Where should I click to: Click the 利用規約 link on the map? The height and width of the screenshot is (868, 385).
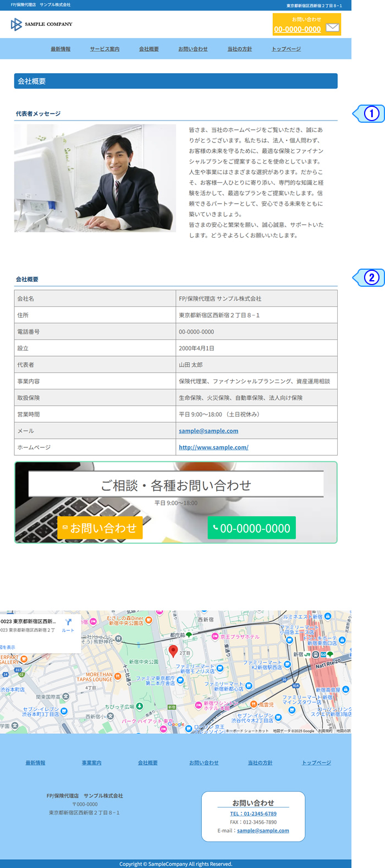point(325,731)
